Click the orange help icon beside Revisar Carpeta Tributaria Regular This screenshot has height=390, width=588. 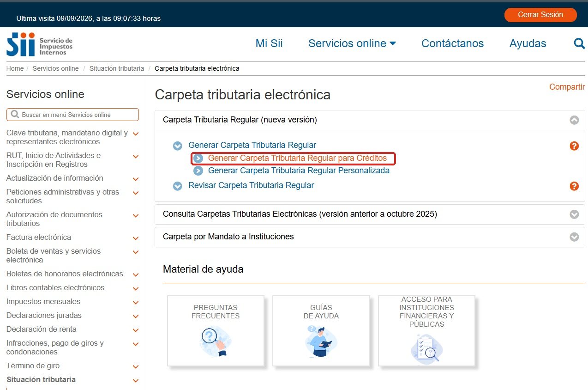(574, 186)
